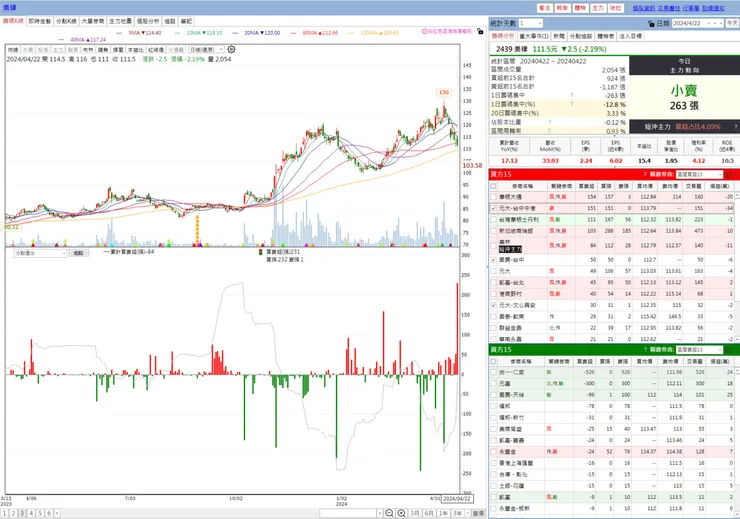Open the 統計天數 dropdown
740x519 pixels.
point(530,23)
